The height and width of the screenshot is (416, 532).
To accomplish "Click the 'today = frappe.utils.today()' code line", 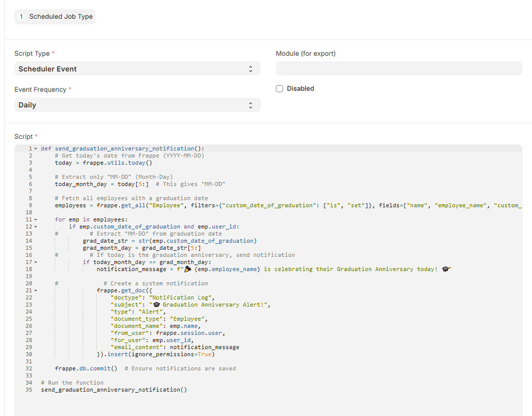I will [x=103, y=163].
